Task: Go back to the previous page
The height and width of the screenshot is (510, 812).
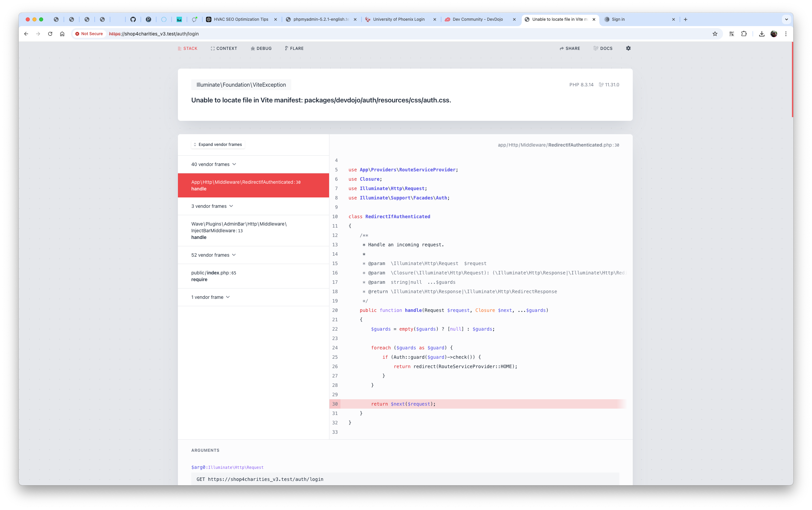Action: point(26,34)
